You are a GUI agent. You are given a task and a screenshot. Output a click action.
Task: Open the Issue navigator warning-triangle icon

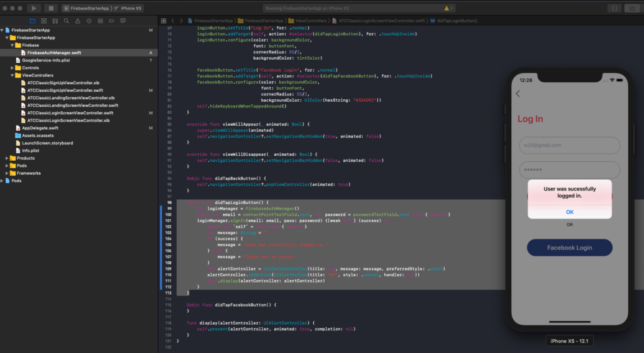pyautogui.click(x=78, y=21)
